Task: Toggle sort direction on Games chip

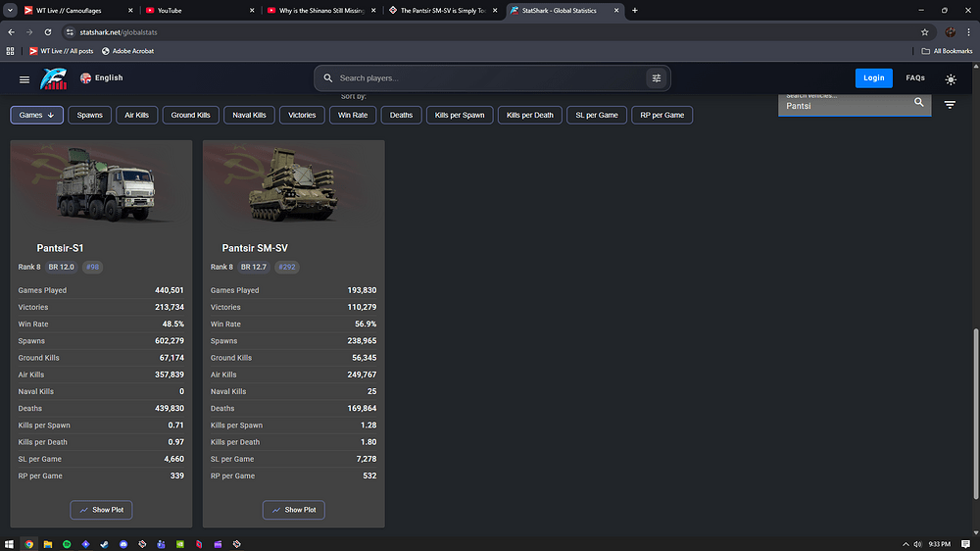Action: pos(37,115)
